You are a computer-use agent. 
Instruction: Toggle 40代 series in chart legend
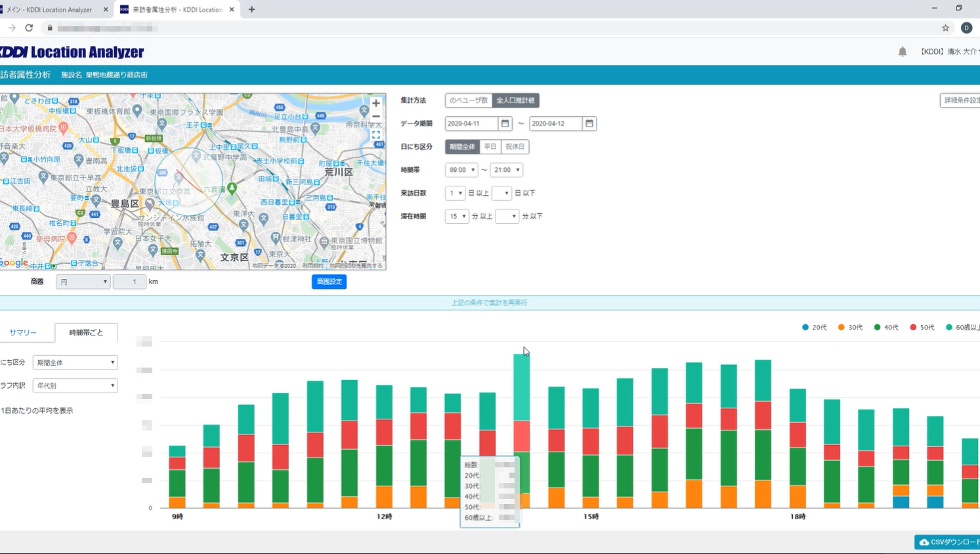coord(886,328)
